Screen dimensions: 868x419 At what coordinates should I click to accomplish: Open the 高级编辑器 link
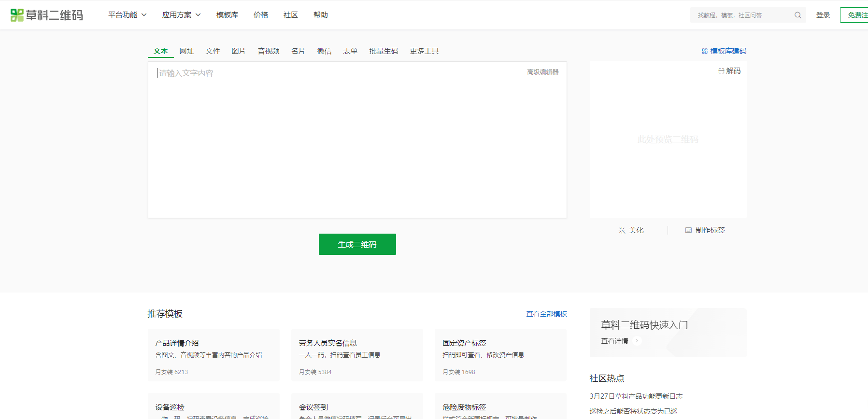tap(543, 72)
